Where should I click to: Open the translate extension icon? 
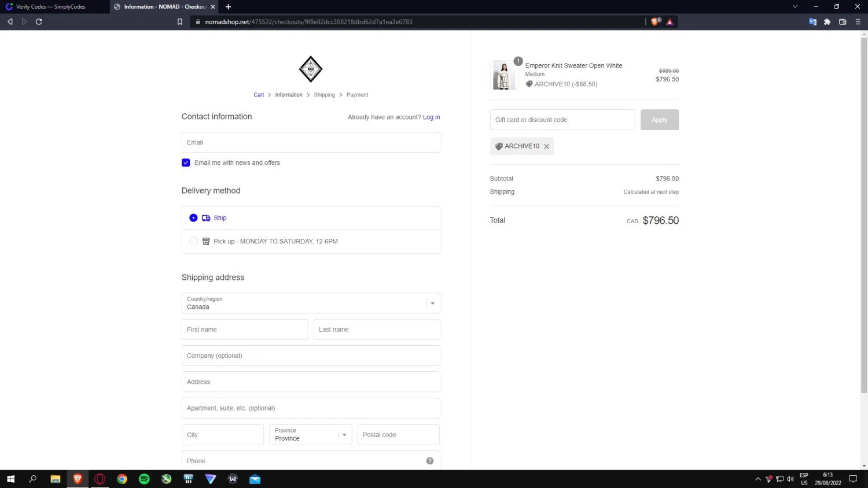click(x=812, y=22)
